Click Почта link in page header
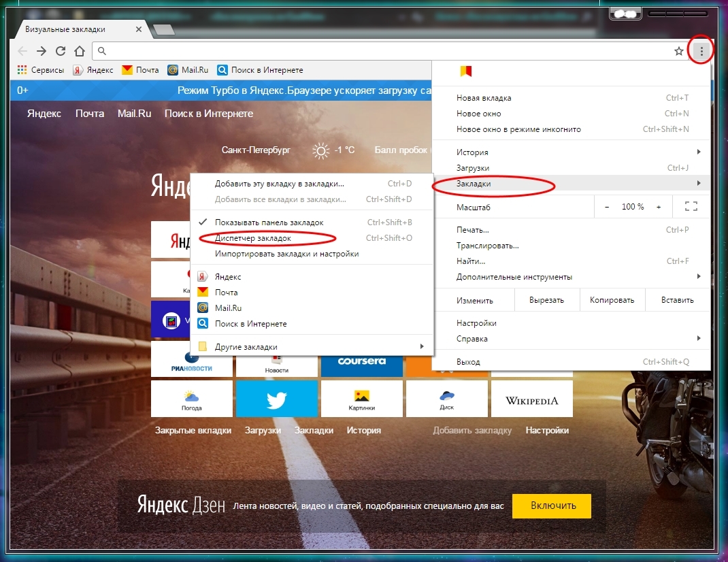Viewport: 728px width, 562px height. (90, 114)
